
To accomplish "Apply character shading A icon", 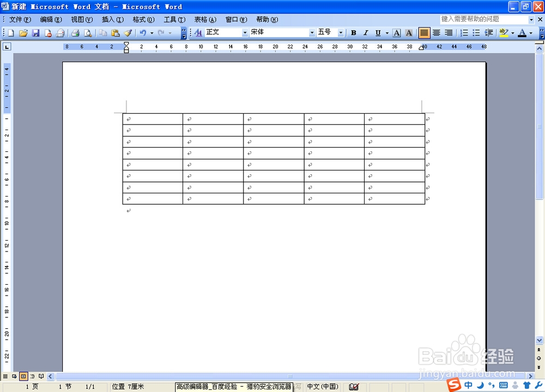I will click(409, 33).
